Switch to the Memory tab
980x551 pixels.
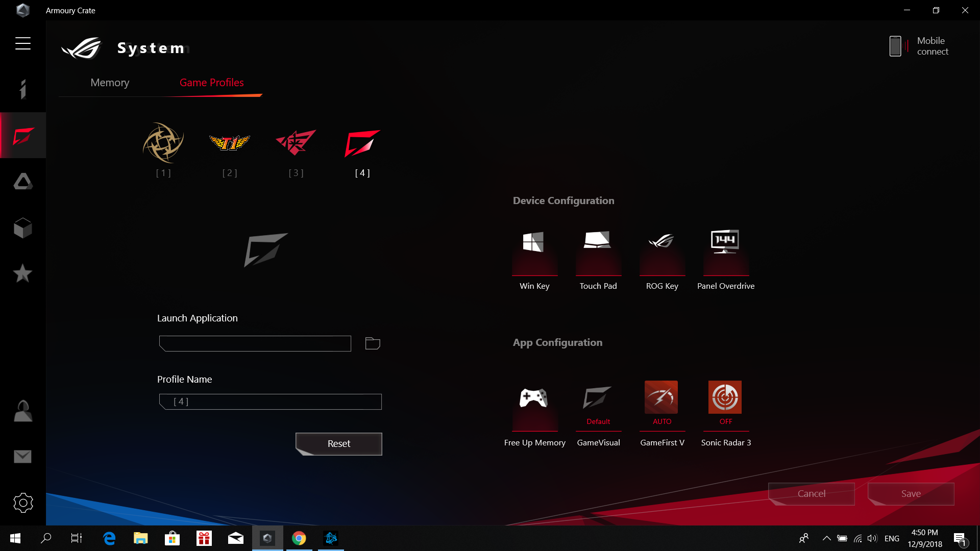coord(110,83)
